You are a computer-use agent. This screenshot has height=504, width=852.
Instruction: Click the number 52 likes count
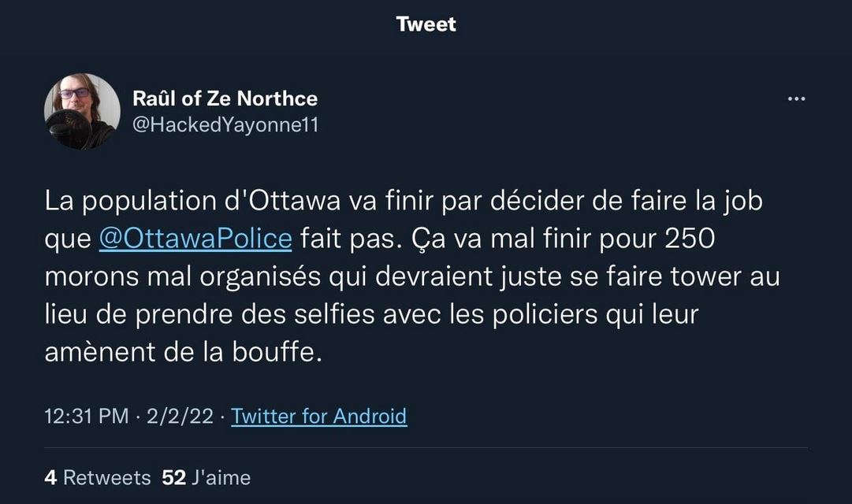(173, 477)
